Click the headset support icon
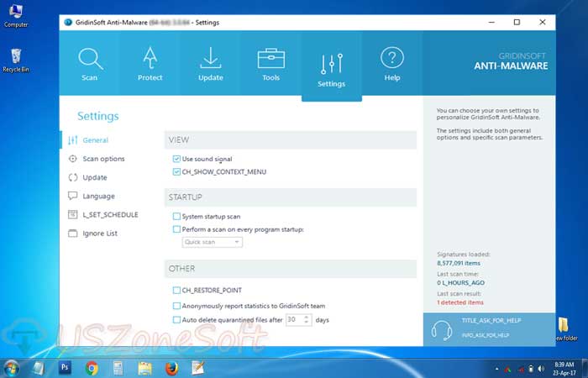The width and height of the screenshot is (588, 378). (x=441, y=330)
